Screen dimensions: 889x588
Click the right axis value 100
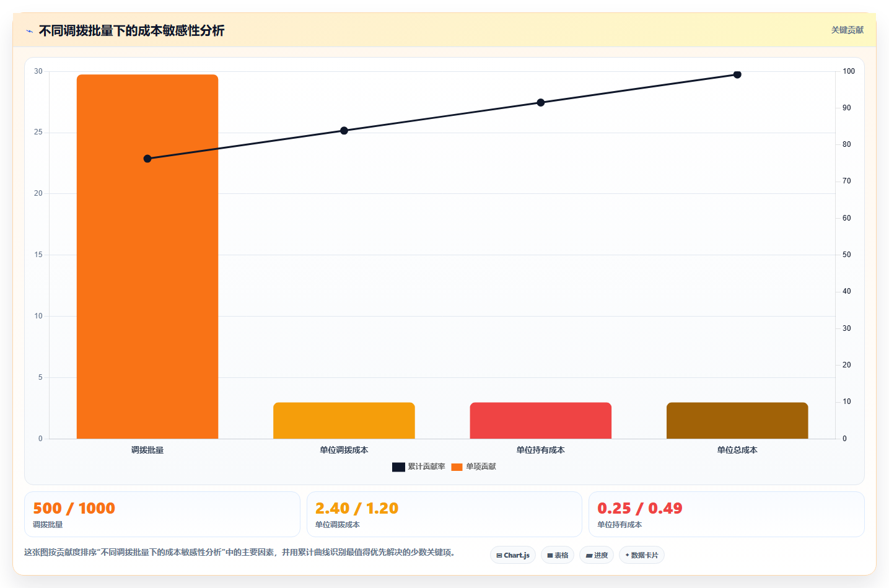point(849,71)
